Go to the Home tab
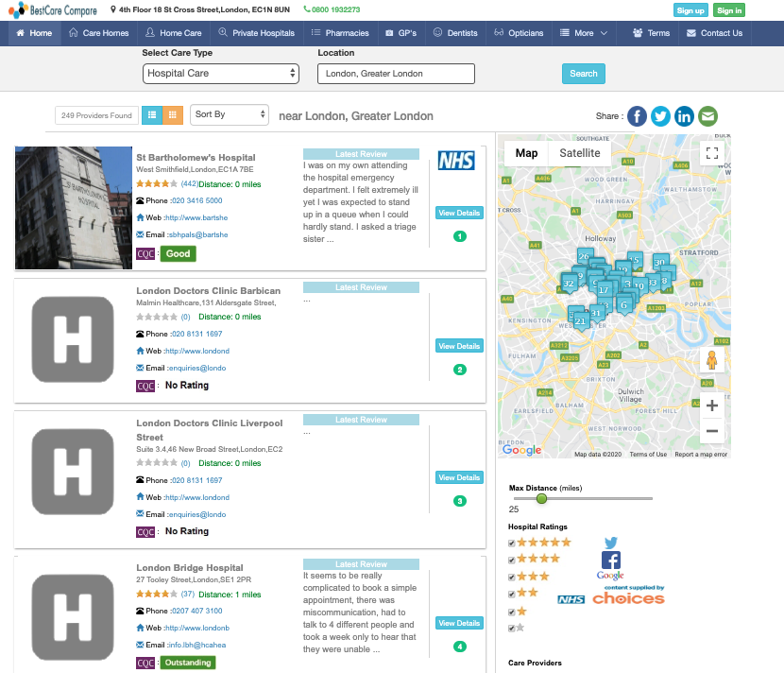Screen dimensions: 784x673 (x=34, y=33)
